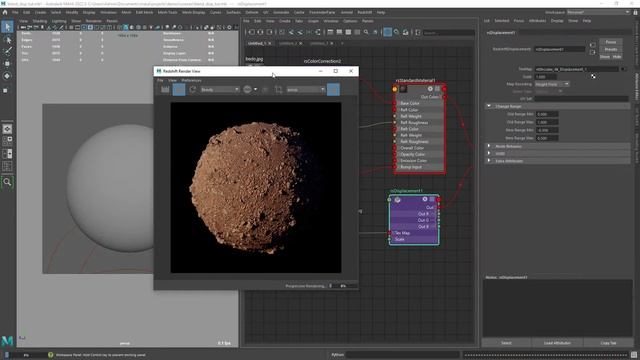Open the Mesh Tools menu
This screenshot has width=640, height=360.
167,13
